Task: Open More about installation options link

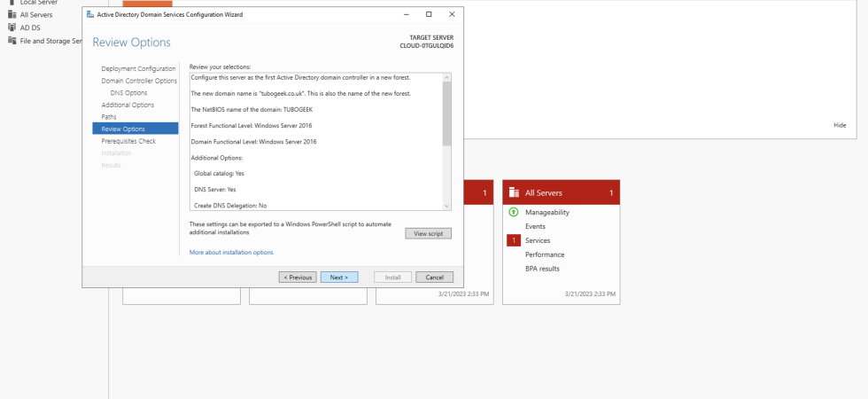Action: [231, 252]
